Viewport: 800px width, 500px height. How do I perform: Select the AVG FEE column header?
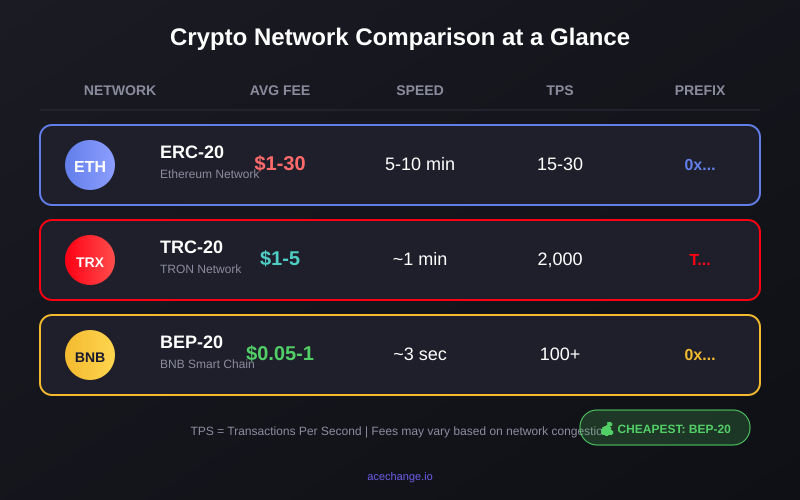(280, 90)
